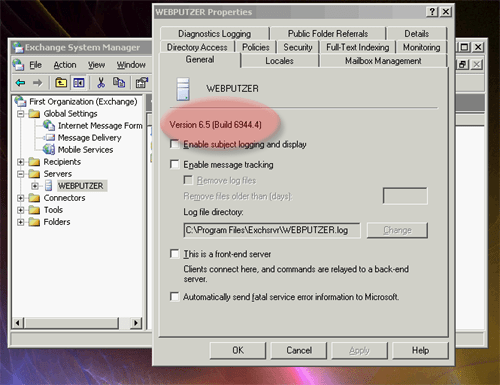
Task: Click the Log file directory path field
Action: (x=272, y=230)
